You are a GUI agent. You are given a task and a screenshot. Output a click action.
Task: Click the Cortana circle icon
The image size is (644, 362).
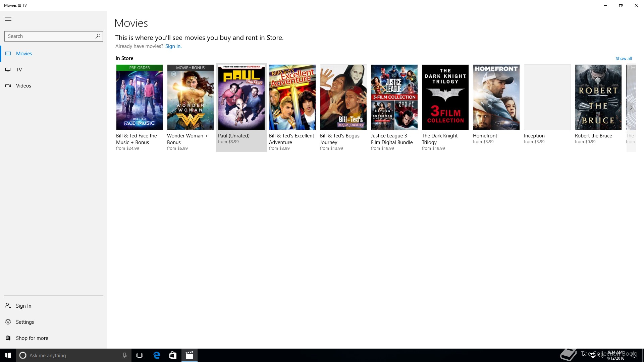pos(23,355)
